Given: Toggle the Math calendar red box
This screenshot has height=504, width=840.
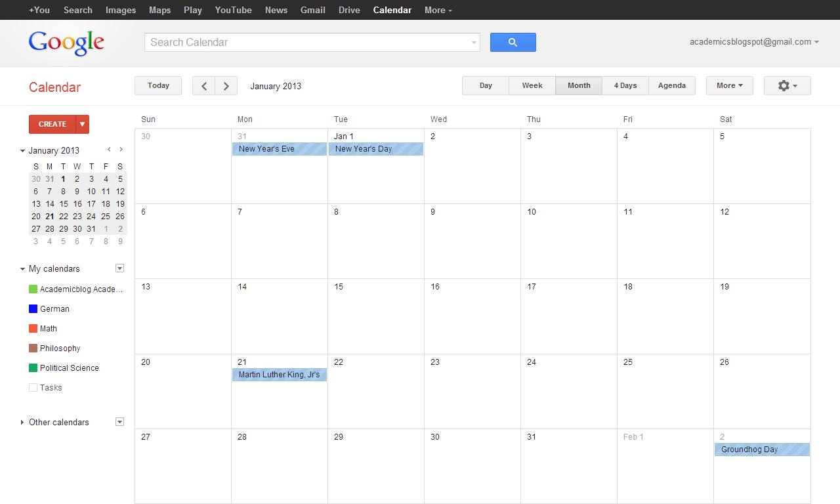Looking at the screenshot, I should (x=33, y=328).
